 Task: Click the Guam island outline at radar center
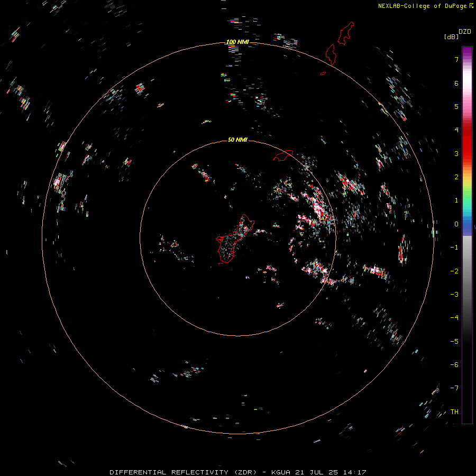click(x=234, y=239)
